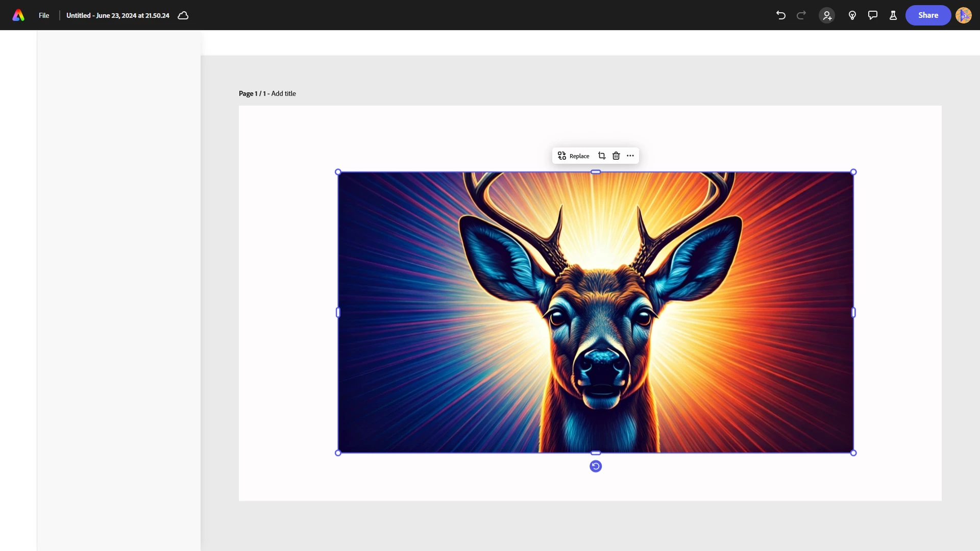This screenshot has height=551, width=980.
Task: Click the Adobe Express home logo
Action: click(18, 15)
